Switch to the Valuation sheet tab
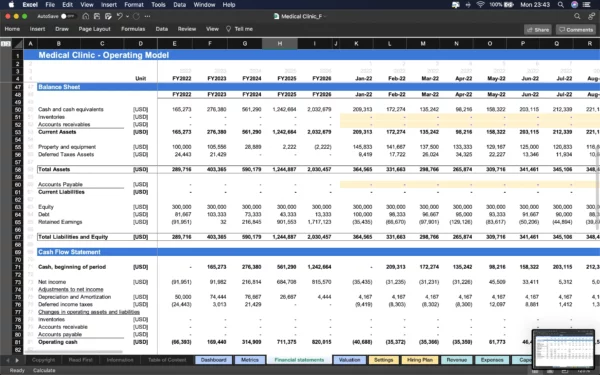Screen dimensions: 600x375 pos(349,360)
